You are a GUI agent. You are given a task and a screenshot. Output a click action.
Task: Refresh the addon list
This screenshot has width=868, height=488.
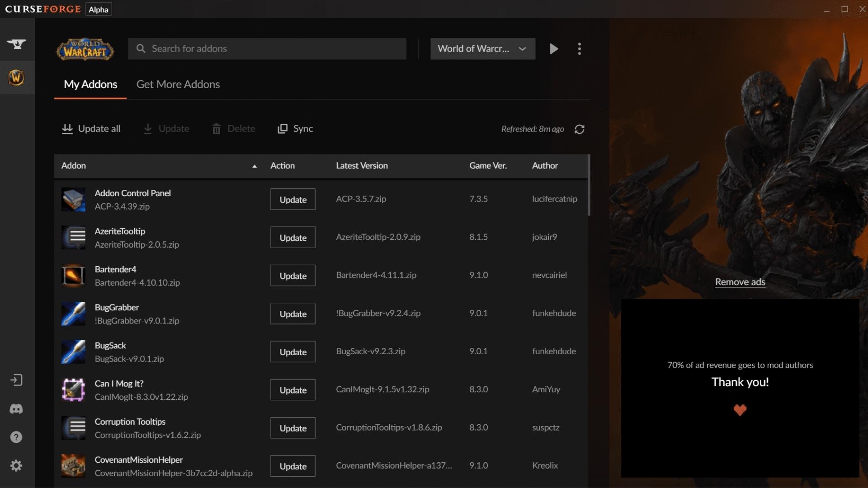pyautogui.click(x=580, y=129)
